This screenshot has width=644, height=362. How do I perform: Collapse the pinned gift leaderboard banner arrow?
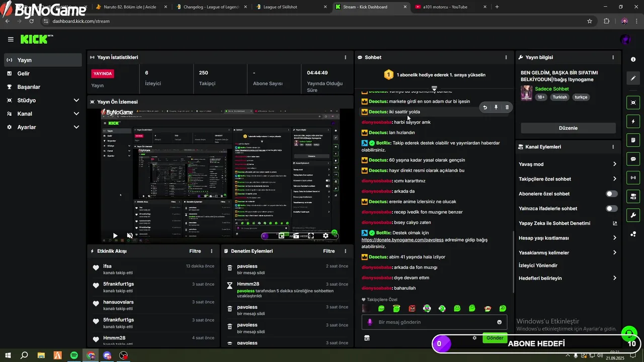(x=434, y=88)
